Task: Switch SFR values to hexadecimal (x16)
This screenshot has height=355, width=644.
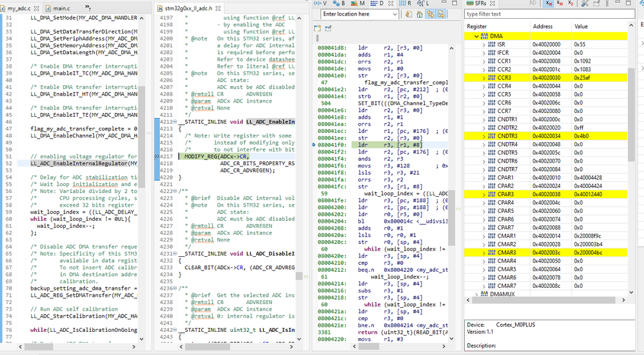Action: (x=549, y=3)
